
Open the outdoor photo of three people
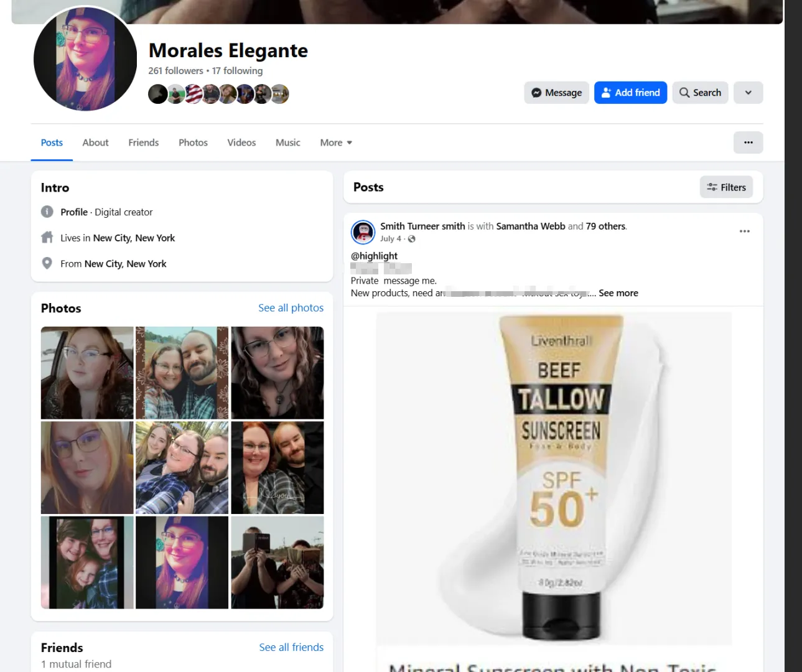182,468
